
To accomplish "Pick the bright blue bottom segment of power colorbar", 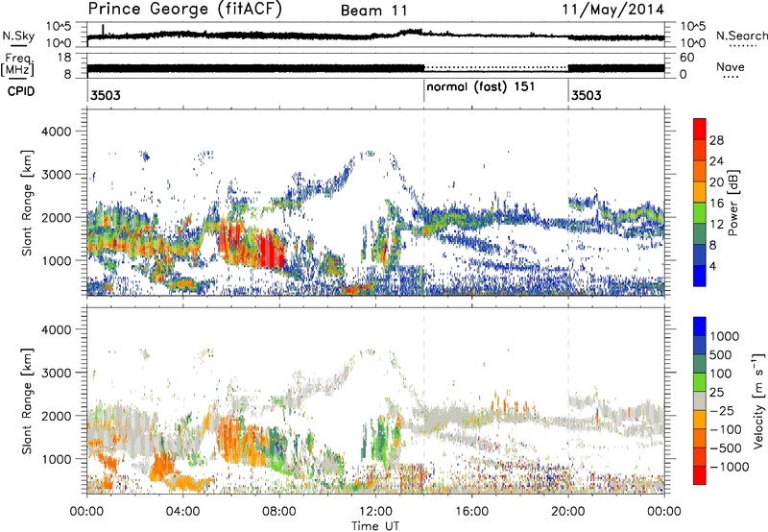I will pyautogui.click(x=700, y=277).
